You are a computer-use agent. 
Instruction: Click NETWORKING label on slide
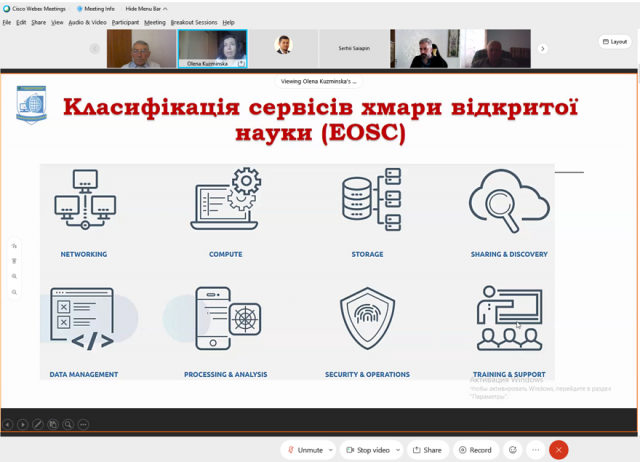tap(84, 254)
